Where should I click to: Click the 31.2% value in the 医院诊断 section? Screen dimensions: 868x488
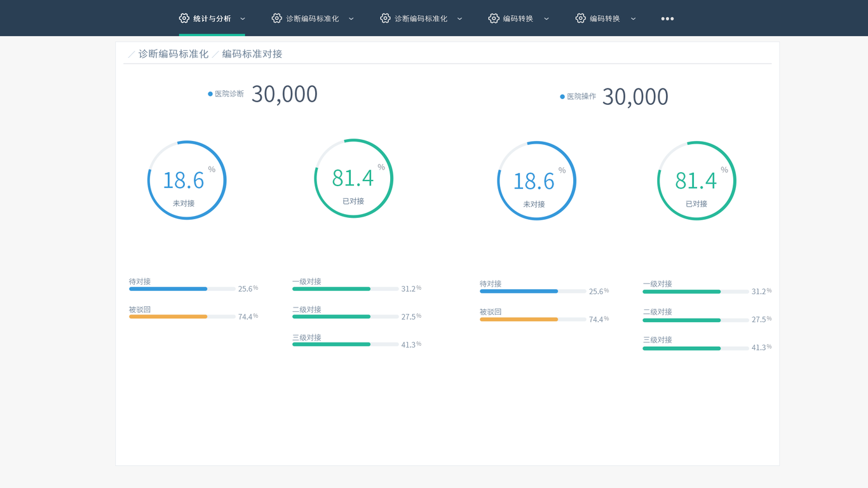[411, 288]
